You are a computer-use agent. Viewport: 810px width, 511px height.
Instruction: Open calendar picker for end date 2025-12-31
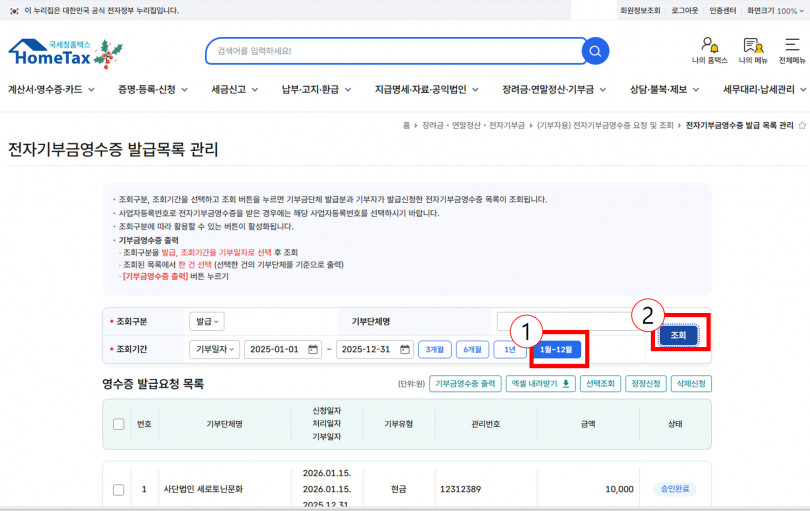[405, 349]
